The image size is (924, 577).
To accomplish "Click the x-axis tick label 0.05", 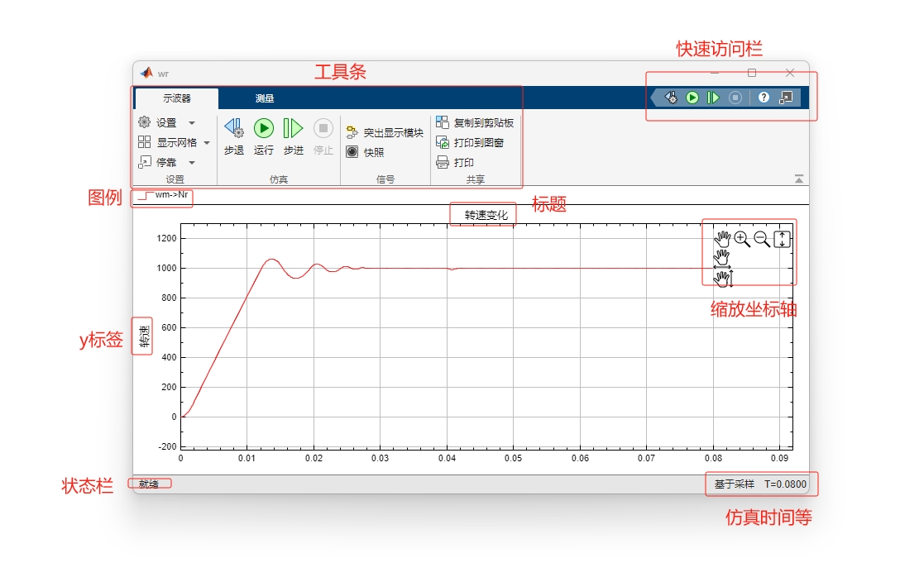I will coord(513,458).
